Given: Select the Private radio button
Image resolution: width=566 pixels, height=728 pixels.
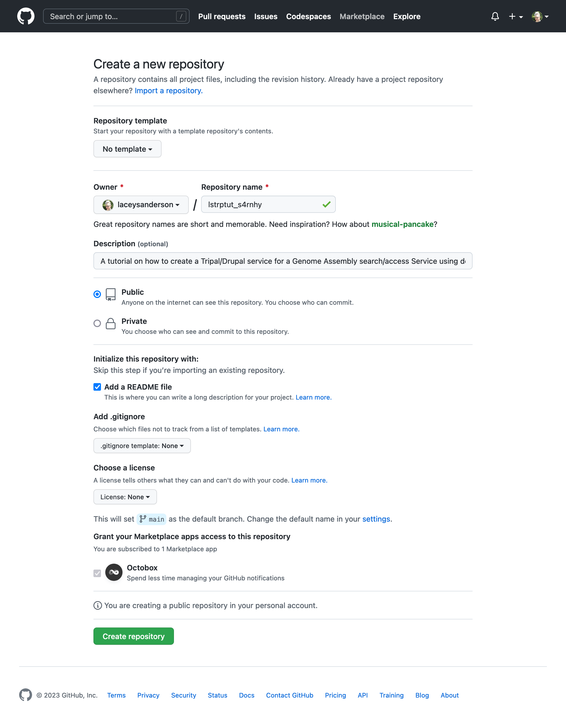Looking at the screenshot, I should click(x=97, y=323).
